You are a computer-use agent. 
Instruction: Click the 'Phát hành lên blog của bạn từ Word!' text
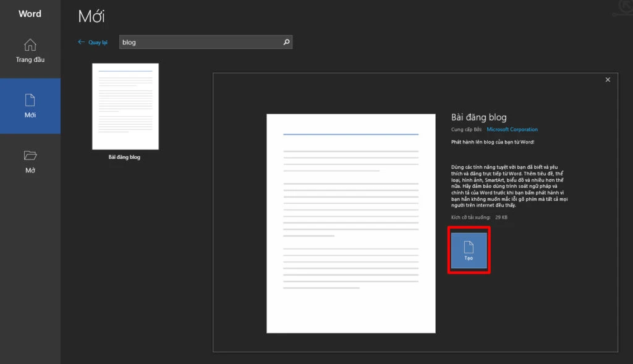493,142
